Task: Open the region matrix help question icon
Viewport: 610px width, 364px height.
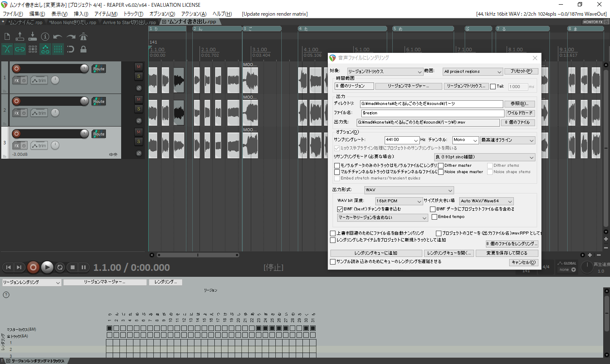Action: [x=6, y=295]
